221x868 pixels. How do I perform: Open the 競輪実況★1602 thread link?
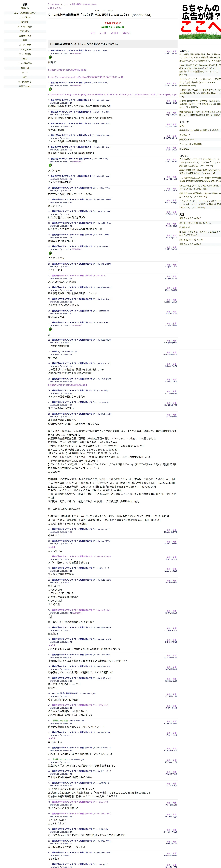point(187,139)
